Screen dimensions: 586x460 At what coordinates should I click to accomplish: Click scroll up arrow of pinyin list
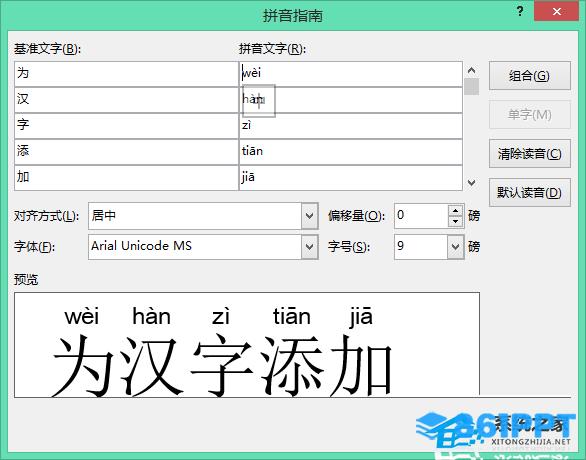tap(472, 70)
